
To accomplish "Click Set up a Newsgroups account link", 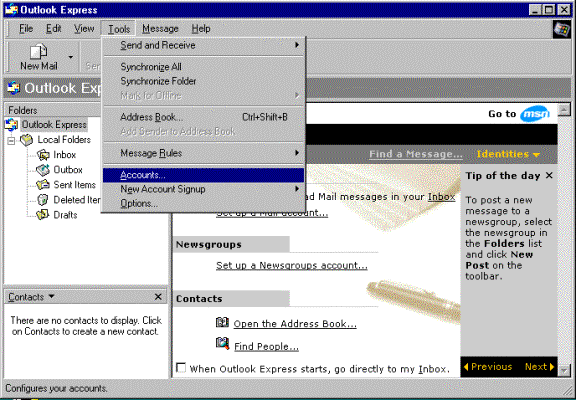I will [x=292, y=265].
